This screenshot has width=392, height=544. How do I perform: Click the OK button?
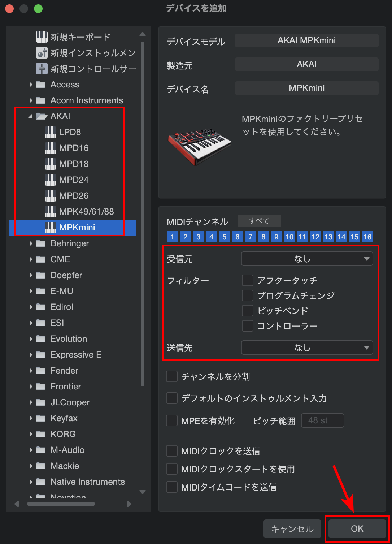point(357,529)
